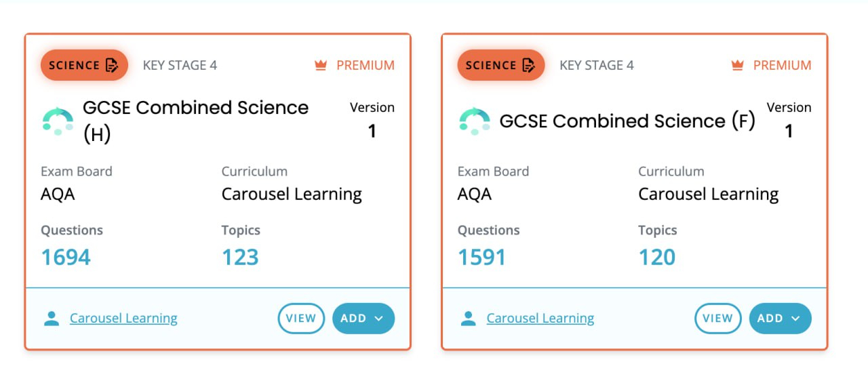Click the Carousel logo beside Combined Science (F)
This screenshot has width=868, height=383.
(x=475, y=121)
